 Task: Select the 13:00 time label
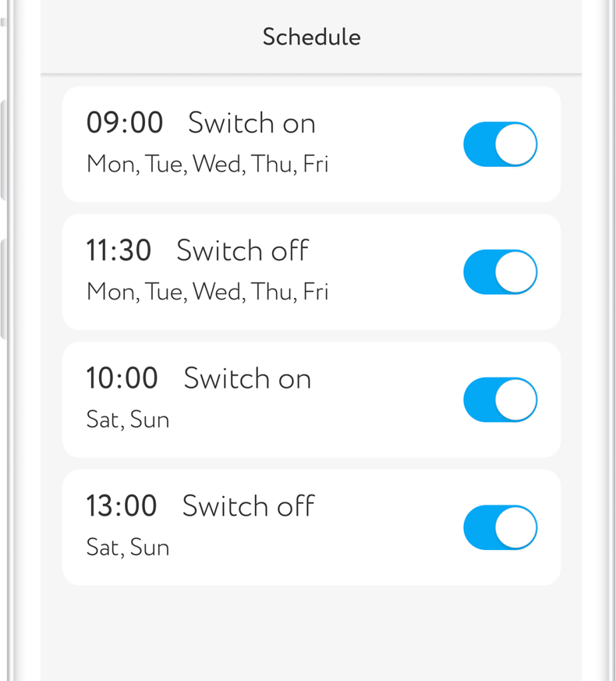121,507
